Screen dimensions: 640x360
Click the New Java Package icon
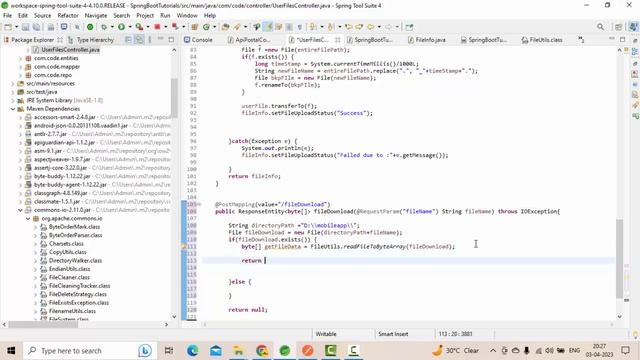point(195,27)
